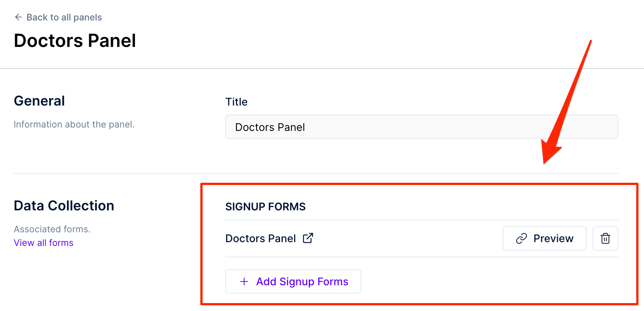Preview the Doctors Panel signup form
Screen dimensions: 644x311
[544, 238]
